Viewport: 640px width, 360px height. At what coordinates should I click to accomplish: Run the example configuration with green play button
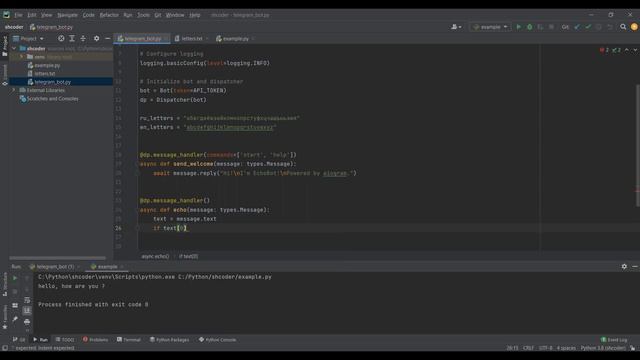[x=518, y=27]
